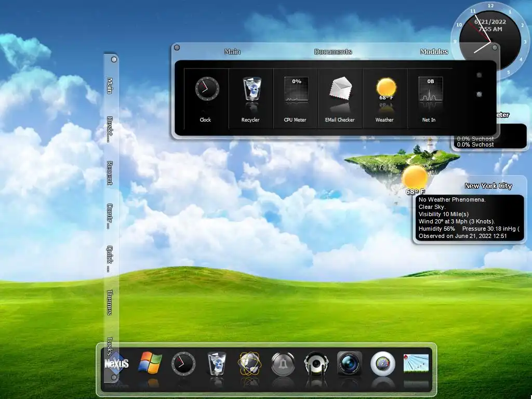Screen dimensions: 532x399
Task: Open the sky wallpaper picture dock icon
Action: click(416, 363)
